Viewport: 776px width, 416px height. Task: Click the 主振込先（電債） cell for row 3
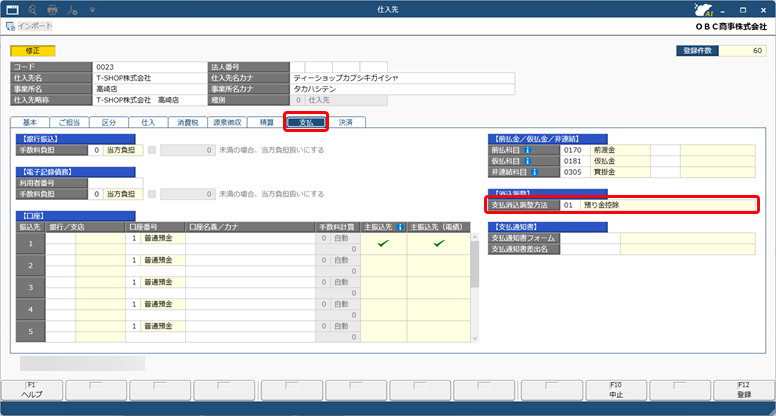click(438, 287)
